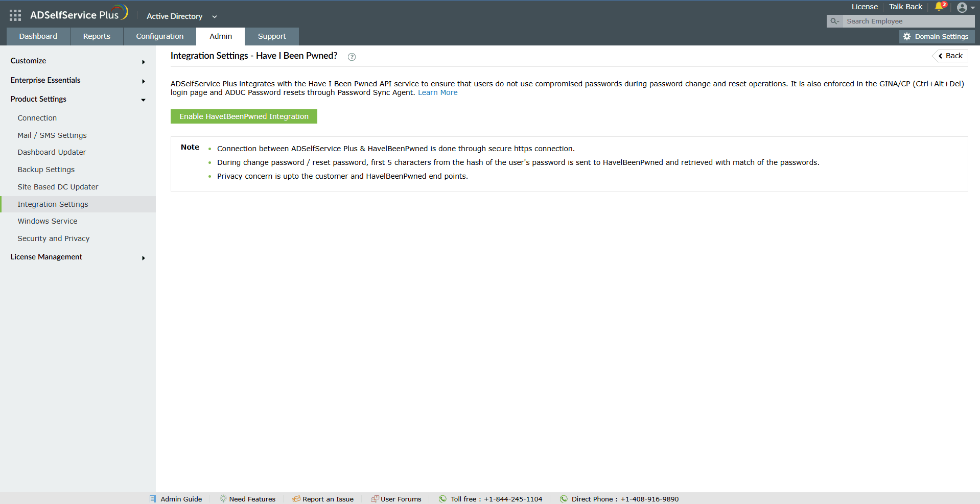Open the notifications bell icon
980x504 pixels.
[940, 7]
